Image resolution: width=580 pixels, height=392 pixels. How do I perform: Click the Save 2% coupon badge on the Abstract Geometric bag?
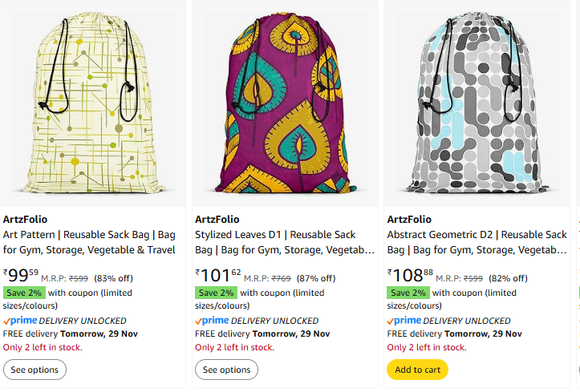click(x=408, y=293)
